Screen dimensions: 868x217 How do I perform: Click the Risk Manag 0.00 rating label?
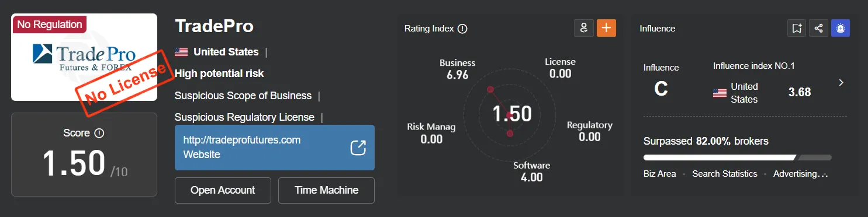click(431, 133)
